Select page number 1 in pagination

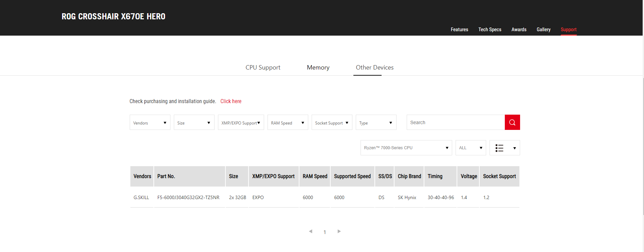(325, 232)
